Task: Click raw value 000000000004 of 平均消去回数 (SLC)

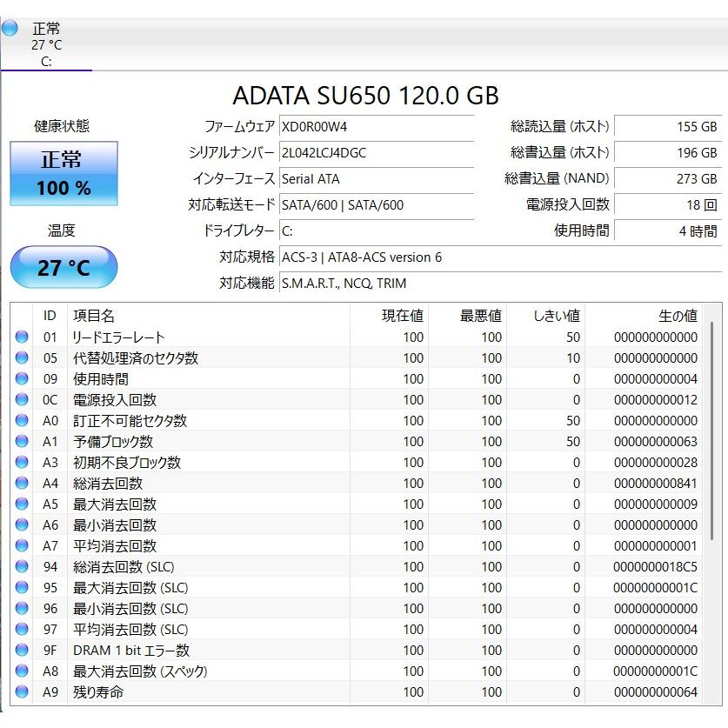Action: [x=656, y=630]
